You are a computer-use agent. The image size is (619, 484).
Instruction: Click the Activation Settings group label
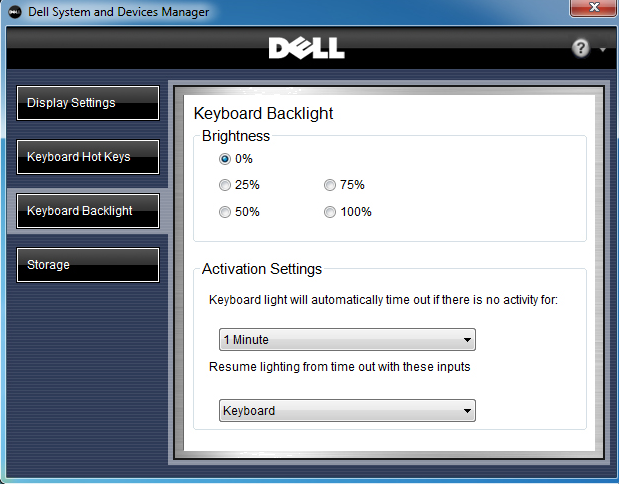(262, 269)
